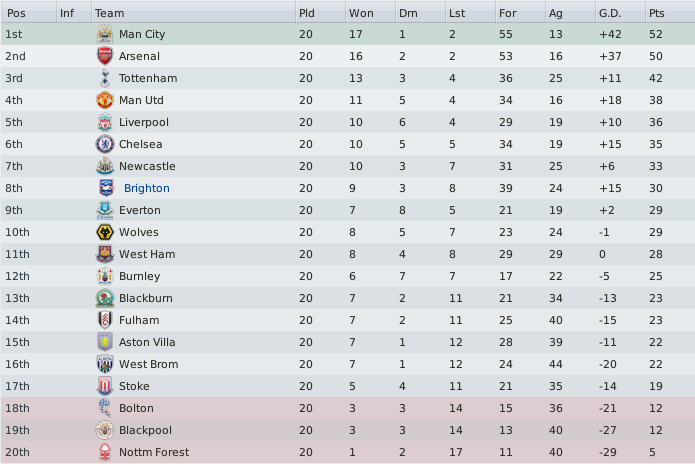Screen dimensions: 695x464
Task: Open the Everton team name
Action: coord(140,210)
